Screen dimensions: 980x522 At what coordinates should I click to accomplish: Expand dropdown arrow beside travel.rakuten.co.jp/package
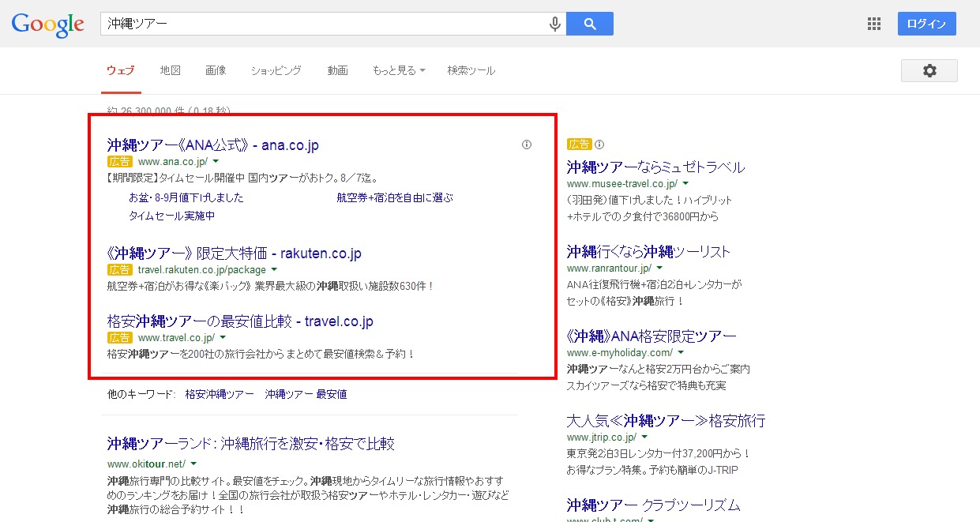click(x=273, y=270)
